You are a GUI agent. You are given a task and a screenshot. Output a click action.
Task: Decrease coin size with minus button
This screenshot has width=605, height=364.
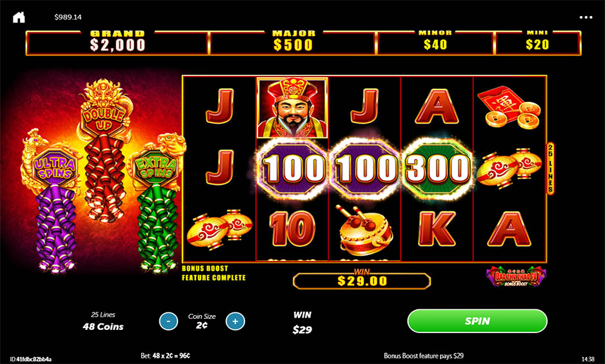[x=168, y=321]
